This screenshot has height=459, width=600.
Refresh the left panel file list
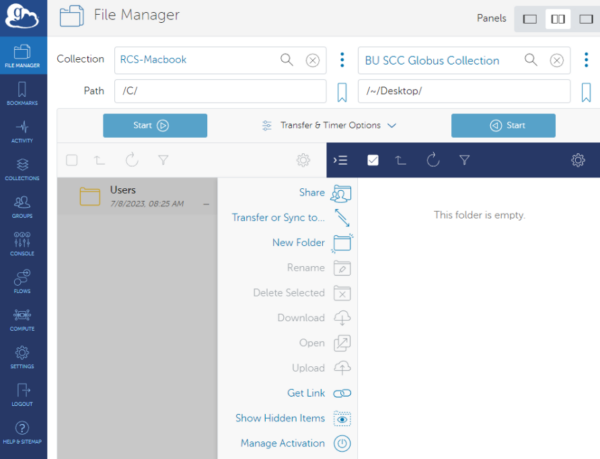click(x=132, y=160)
